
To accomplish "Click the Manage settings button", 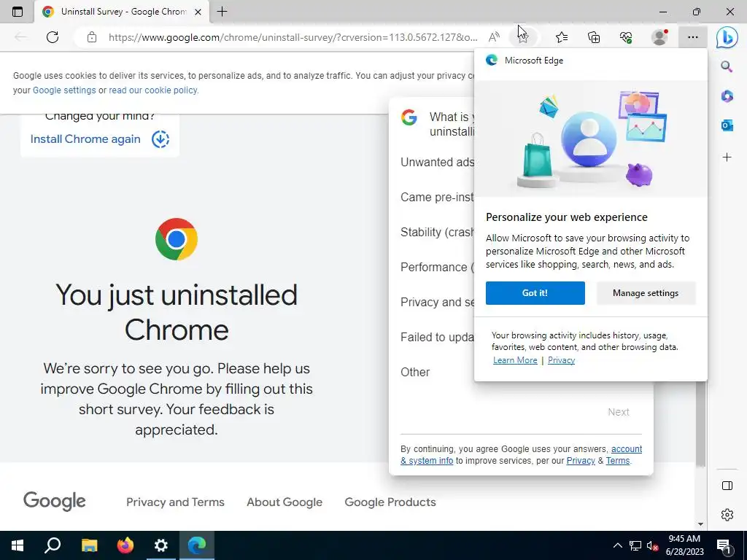I will coord(646,293).
